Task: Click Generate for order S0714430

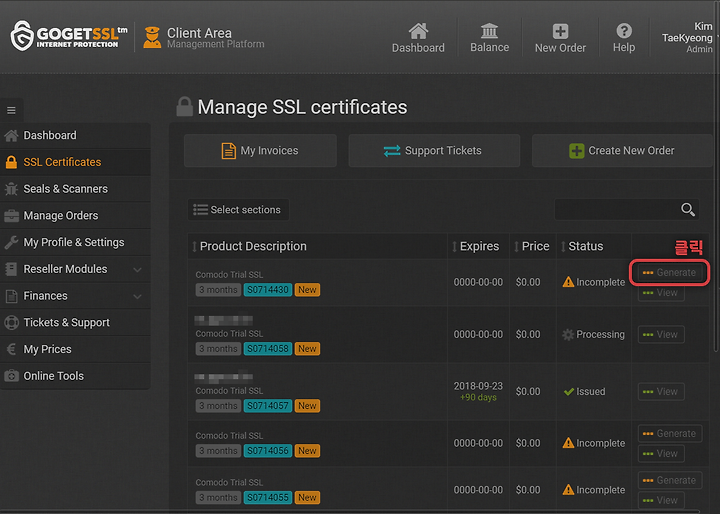Action: tap(669, 273)
